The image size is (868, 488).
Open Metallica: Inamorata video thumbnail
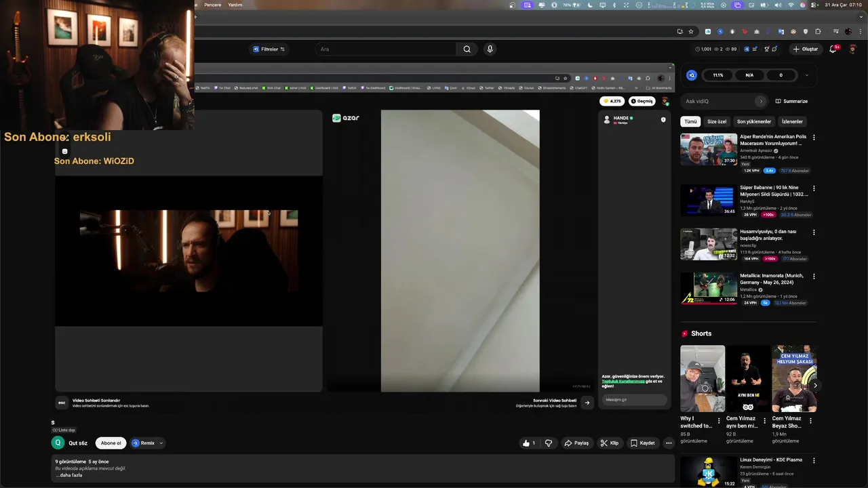(x=709, y=288)
